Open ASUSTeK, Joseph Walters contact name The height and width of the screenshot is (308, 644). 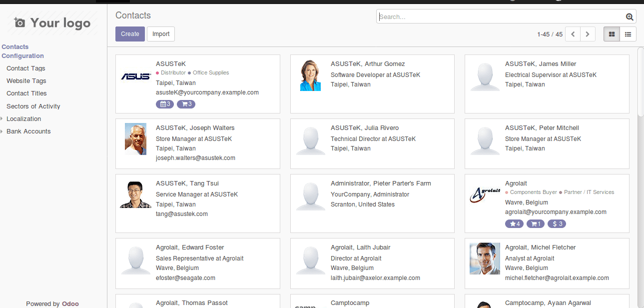pos(195,128)
